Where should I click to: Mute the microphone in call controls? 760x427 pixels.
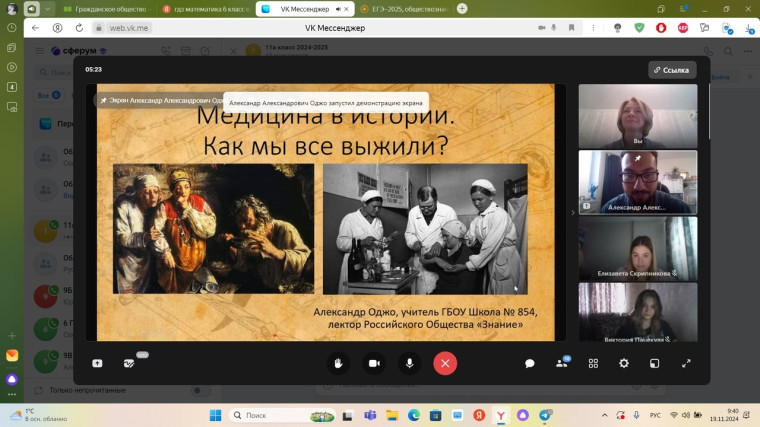[410, 364]
